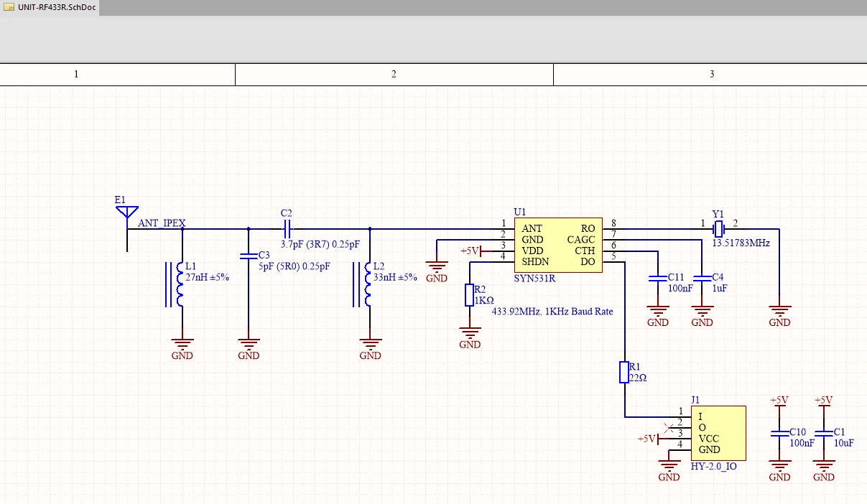Select the E1 antenna symbol
This screenshot has height=504, width=867.
coord(126,213)
